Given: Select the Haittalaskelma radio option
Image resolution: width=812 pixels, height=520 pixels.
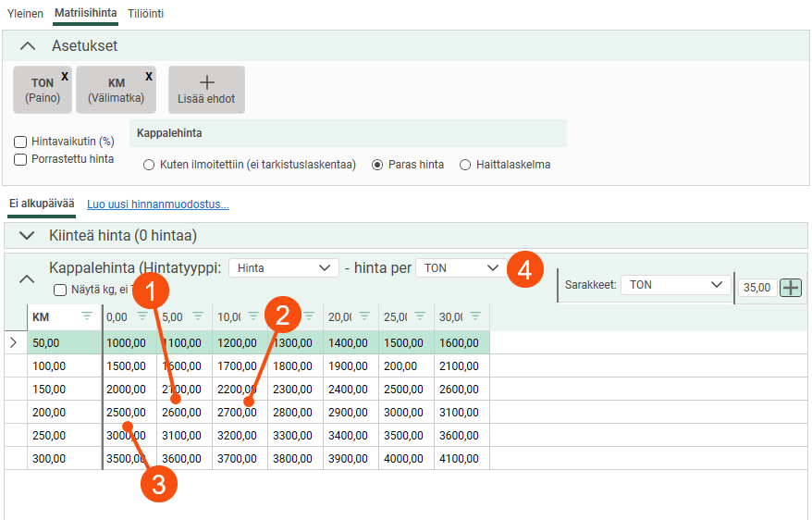Looking at the screenshot, I should point(465,165).
